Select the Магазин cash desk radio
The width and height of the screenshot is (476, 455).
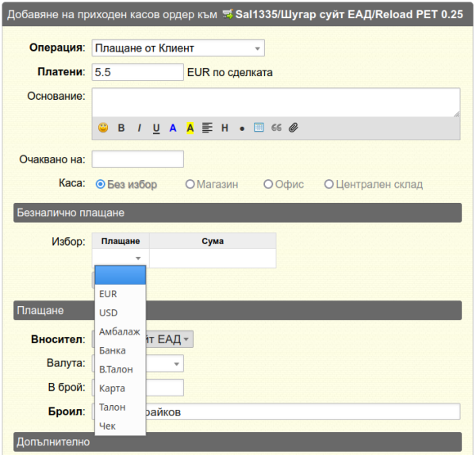190,184
